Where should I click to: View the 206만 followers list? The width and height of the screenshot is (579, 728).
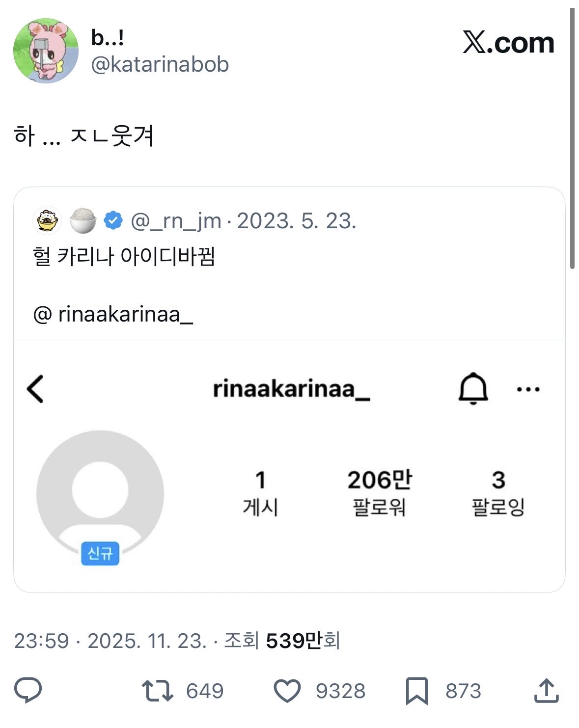pyautogui.click(x=380, y=492)
